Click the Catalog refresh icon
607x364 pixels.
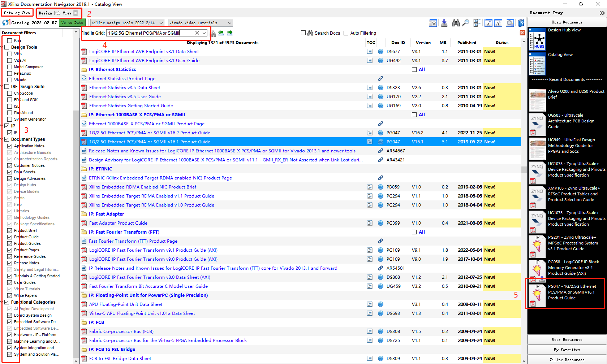pyautogui.click(x=6, y=22)
